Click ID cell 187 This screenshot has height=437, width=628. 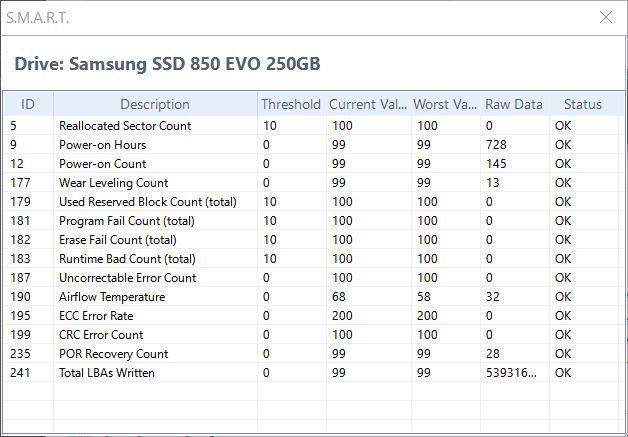pos(20,278)
